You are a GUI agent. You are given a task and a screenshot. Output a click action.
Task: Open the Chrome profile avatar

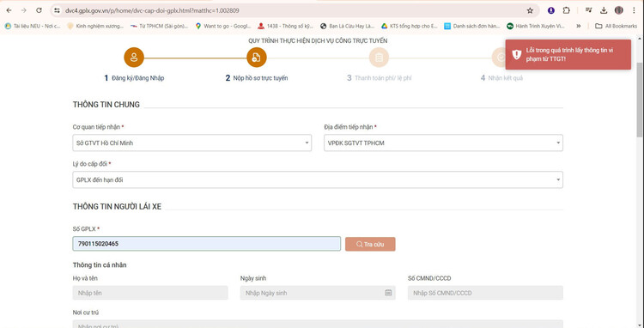[x=618, y=10]
